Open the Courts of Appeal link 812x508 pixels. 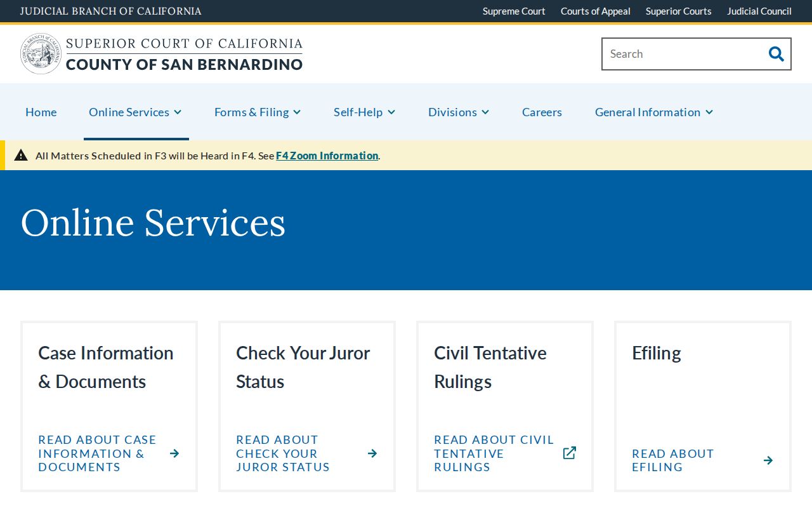coord(596,11)
